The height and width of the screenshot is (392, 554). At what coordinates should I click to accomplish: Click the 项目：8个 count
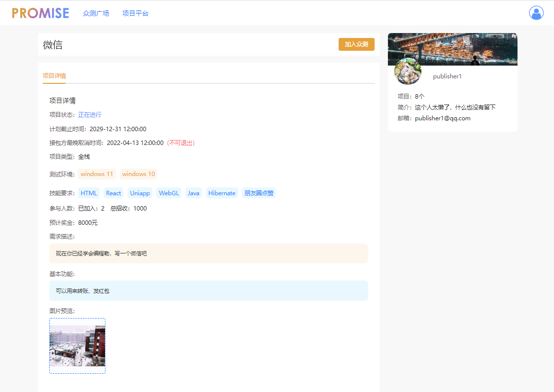(411, 97)
